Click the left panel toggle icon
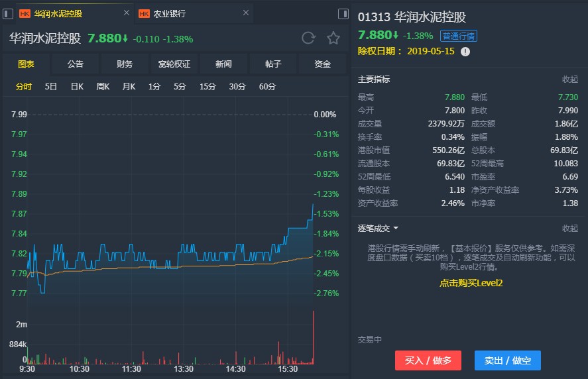This screenshot has width=588, height=379. point(9,13)
